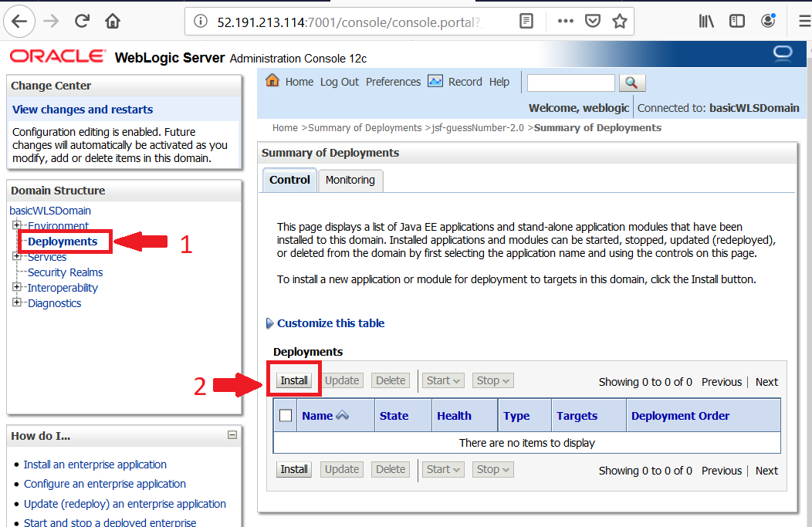This screenshot has width=812, height=527.
Task: Open Firefox account icon
Action: click(x=768, y=21)
